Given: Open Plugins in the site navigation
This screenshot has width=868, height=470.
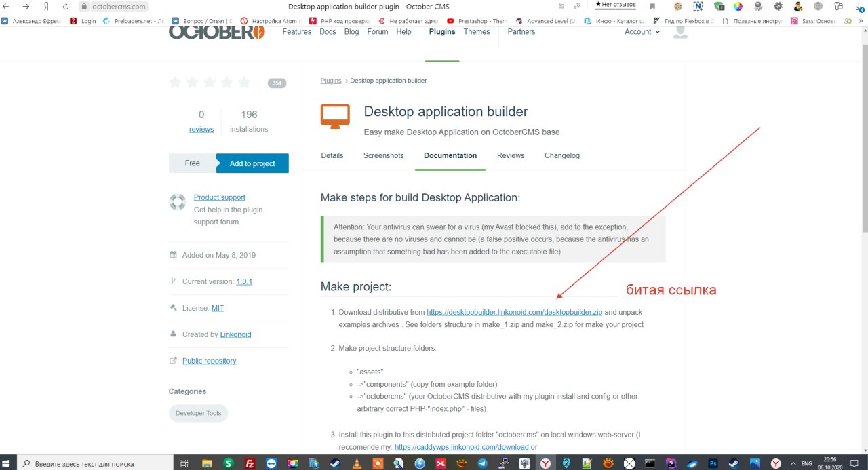Looking at the screenshot, I should tap(442, 32).
